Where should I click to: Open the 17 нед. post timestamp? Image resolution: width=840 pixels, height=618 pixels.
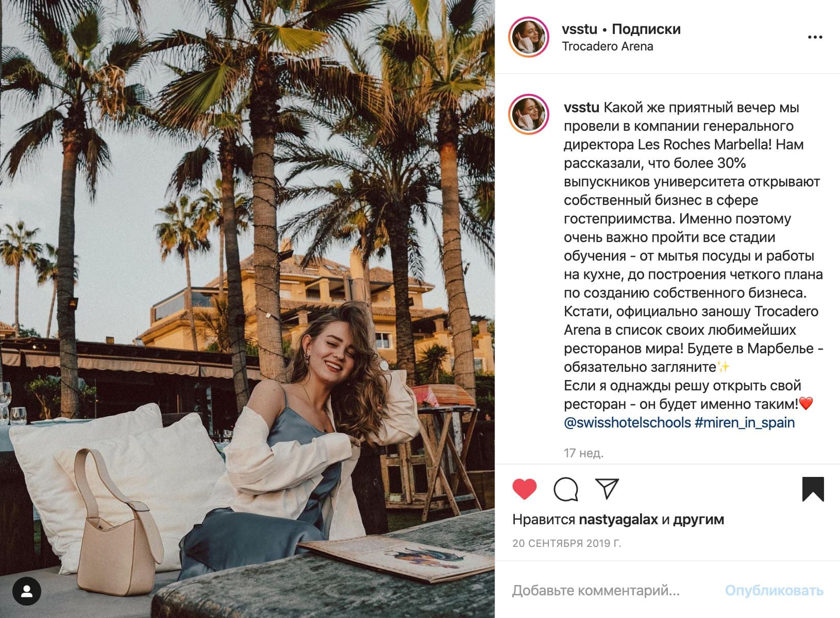tap(583, 453)
